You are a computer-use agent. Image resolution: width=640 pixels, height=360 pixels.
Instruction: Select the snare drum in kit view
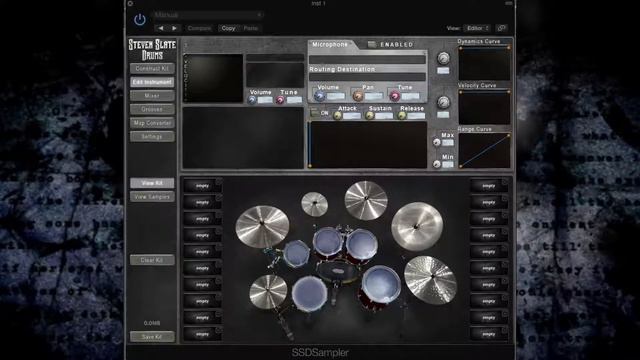(309, 294)
